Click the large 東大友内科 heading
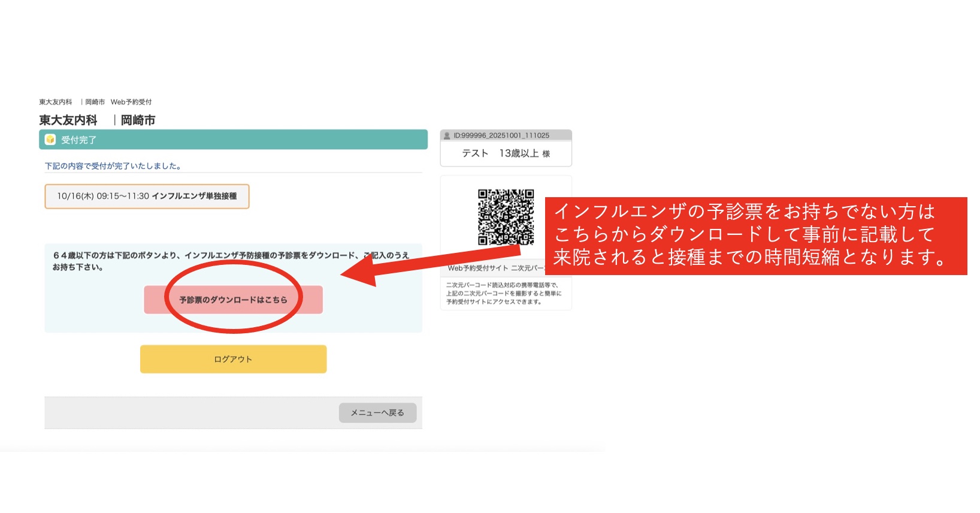Viewport: 980px width, 513px height. click(68, 120)
